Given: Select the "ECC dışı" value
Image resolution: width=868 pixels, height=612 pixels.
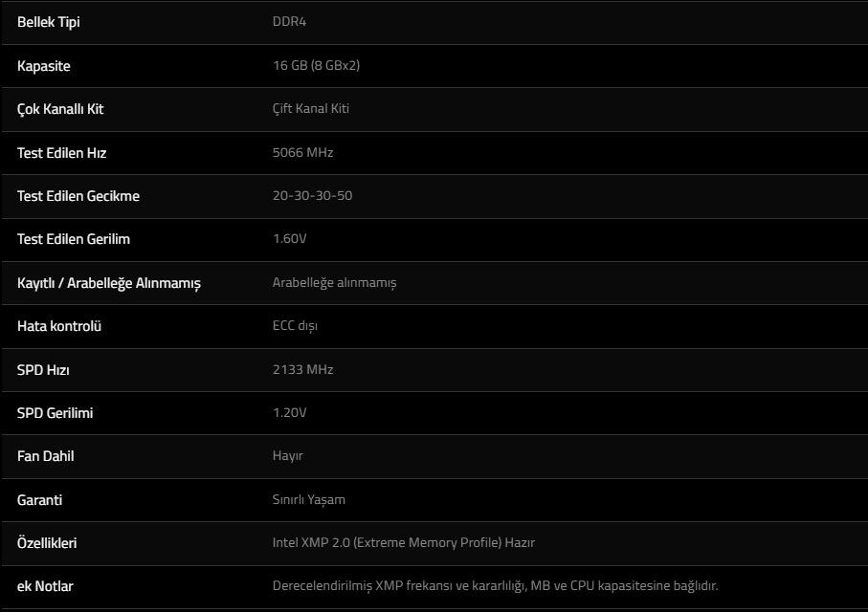Looking at the screenshot, I should click(295, 326).
